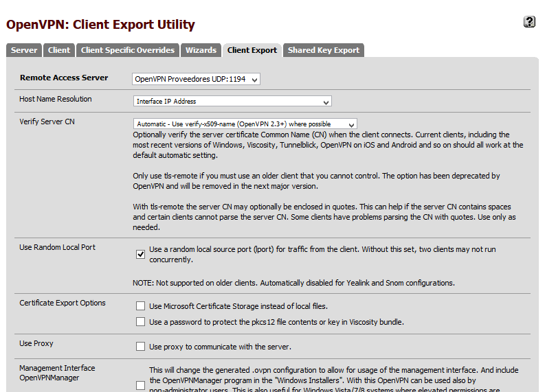Switch to the Client tab

[x=59, y=50]
